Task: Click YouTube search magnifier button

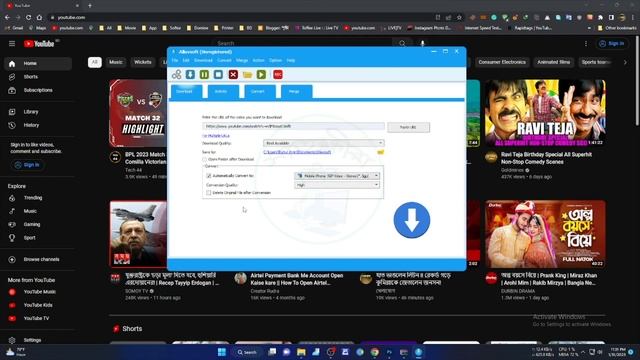Action: coord(402,43)
